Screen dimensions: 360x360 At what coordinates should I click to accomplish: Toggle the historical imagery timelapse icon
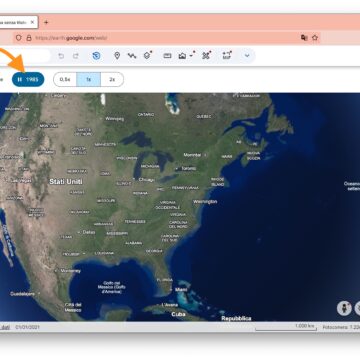click(96, 56)
